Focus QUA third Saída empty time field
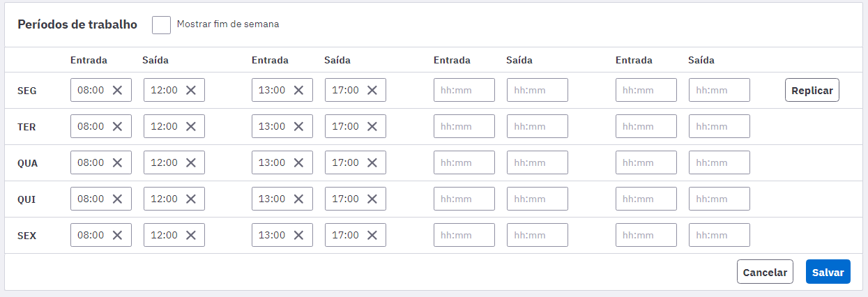 tap(538, 162)
